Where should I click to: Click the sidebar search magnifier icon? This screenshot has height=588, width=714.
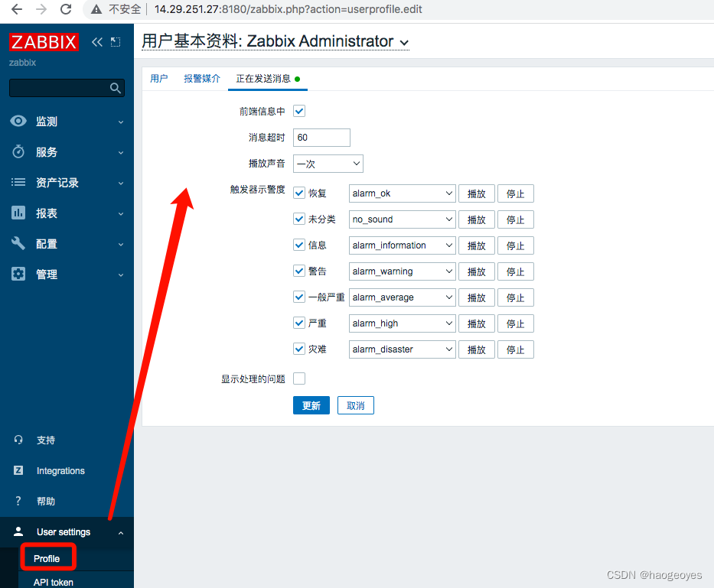116,88
